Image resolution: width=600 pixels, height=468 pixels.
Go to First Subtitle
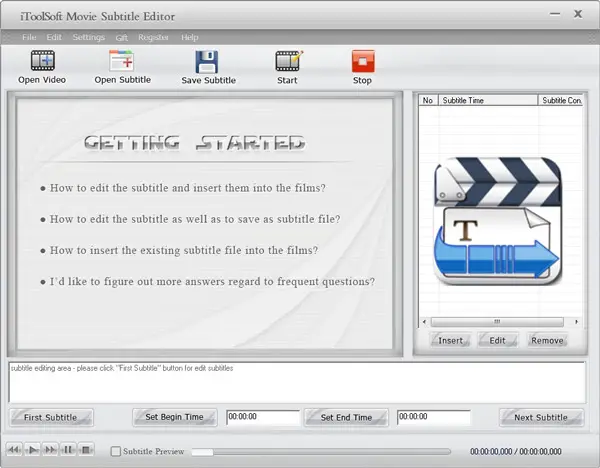point(51,417)
